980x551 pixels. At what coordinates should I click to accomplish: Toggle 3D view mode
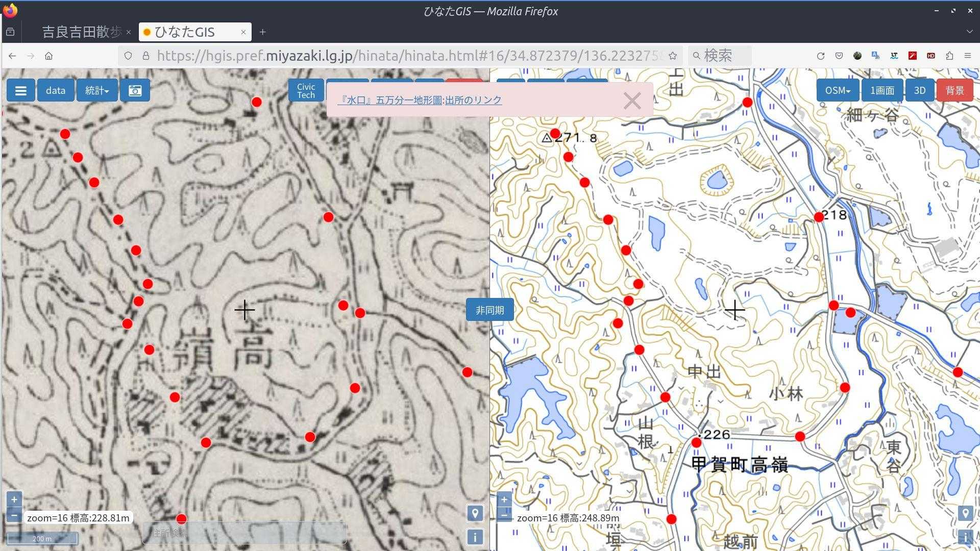click(x=919, y=90)
